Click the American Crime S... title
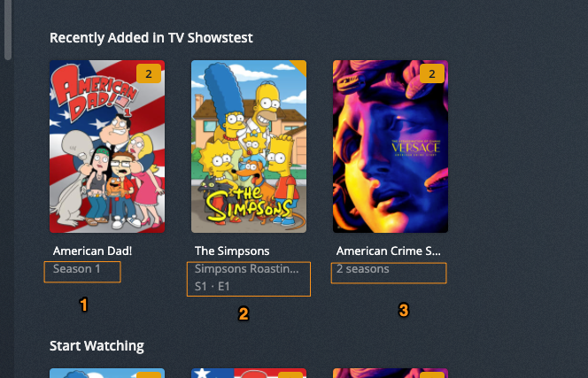The height and width of the screenshot is (378, 588). pos(389,251)
